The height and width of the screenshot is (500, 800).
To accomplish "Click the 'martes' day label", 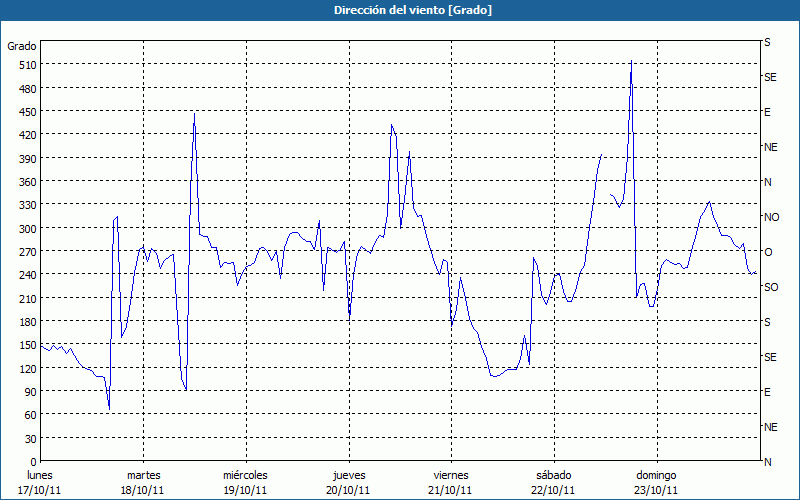I will click(143, 475).
